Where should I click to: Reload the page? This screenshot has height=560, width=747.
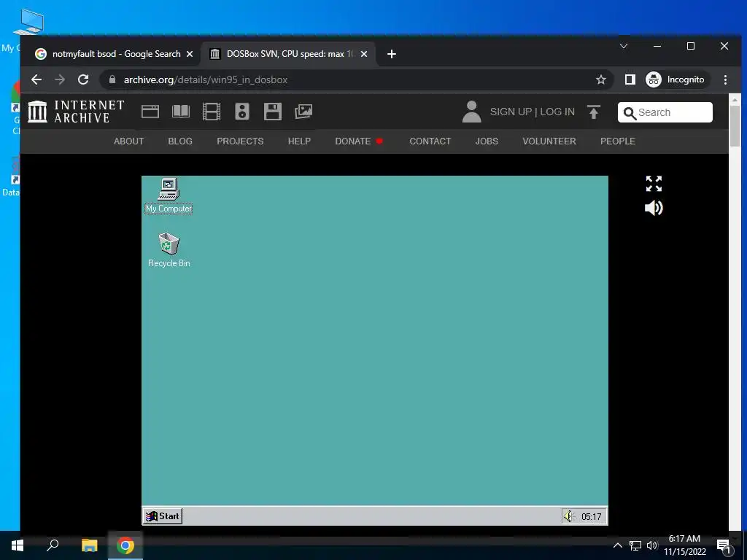click(83, 79)
